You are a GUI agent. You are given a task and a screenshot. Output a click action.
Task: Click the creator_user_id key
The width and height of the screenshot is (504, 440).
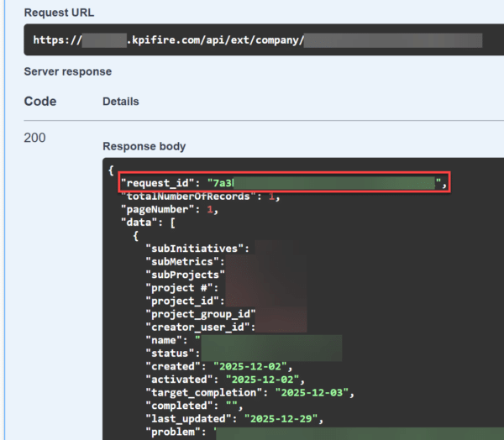pos(200,327)
